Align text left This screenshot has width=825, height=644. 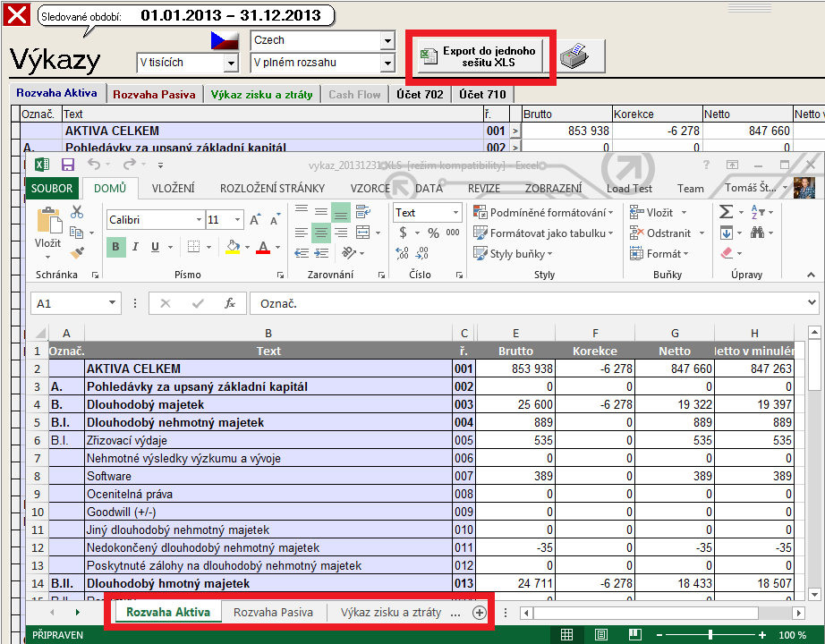click(302, 233)
